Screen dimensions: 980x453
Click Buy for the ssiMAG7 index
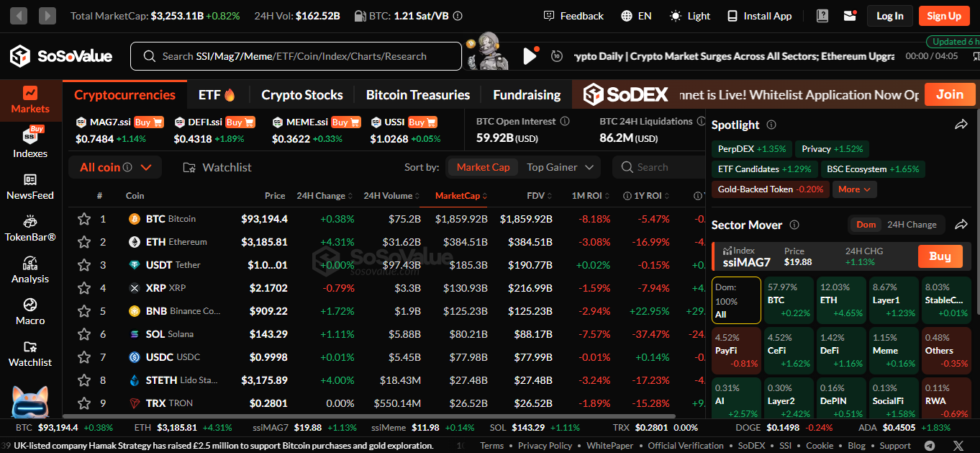tap(940, 256)
